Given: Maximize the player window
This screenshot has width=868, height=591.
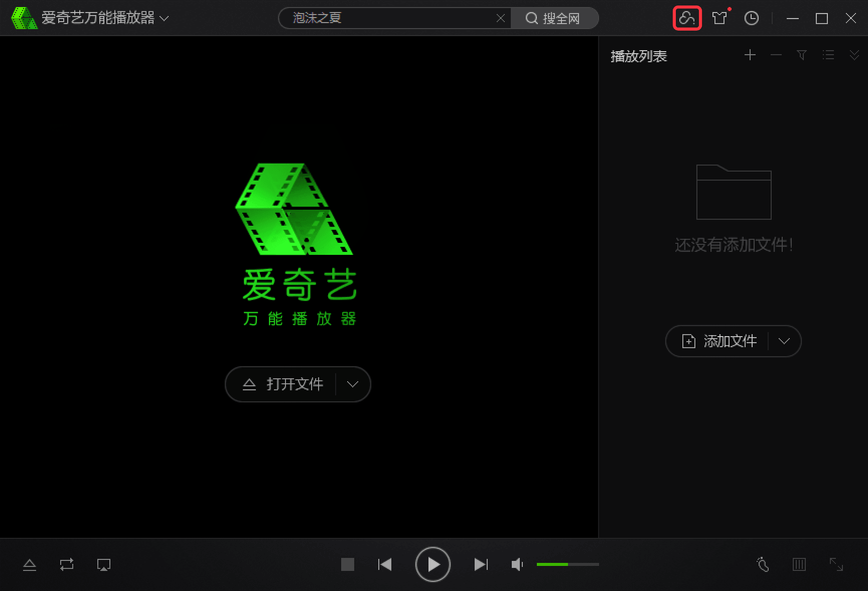Looking at the screenshot, I should tap(822, 18).
